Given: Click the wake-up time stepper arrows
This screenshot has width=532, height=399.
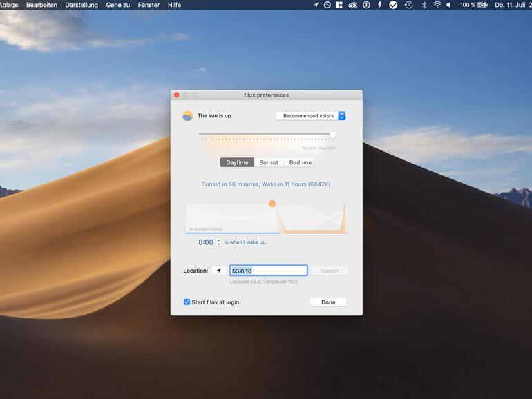Looking at the screenshot, I should 218,242.
